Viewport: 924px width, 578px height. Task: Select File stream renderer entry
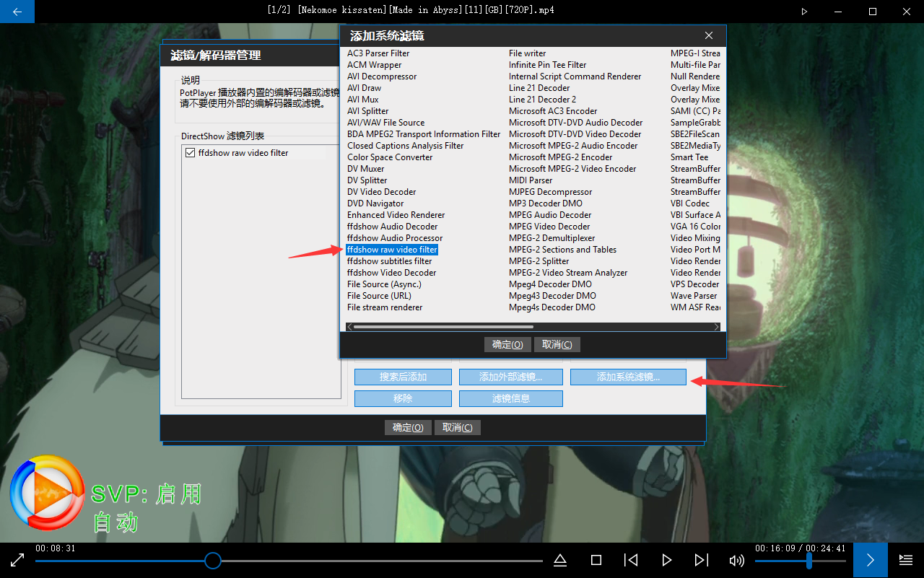tap(385, 307)
